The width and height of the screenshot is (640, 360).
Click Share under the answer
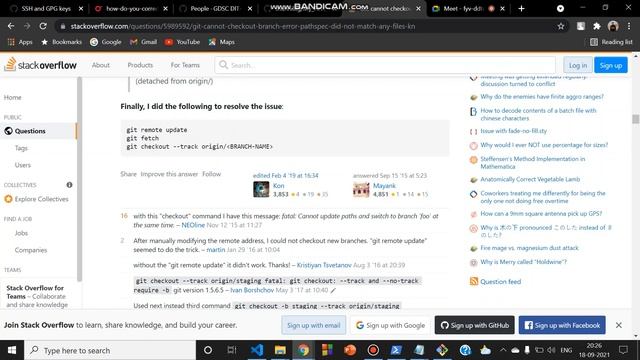coord(128,174)
